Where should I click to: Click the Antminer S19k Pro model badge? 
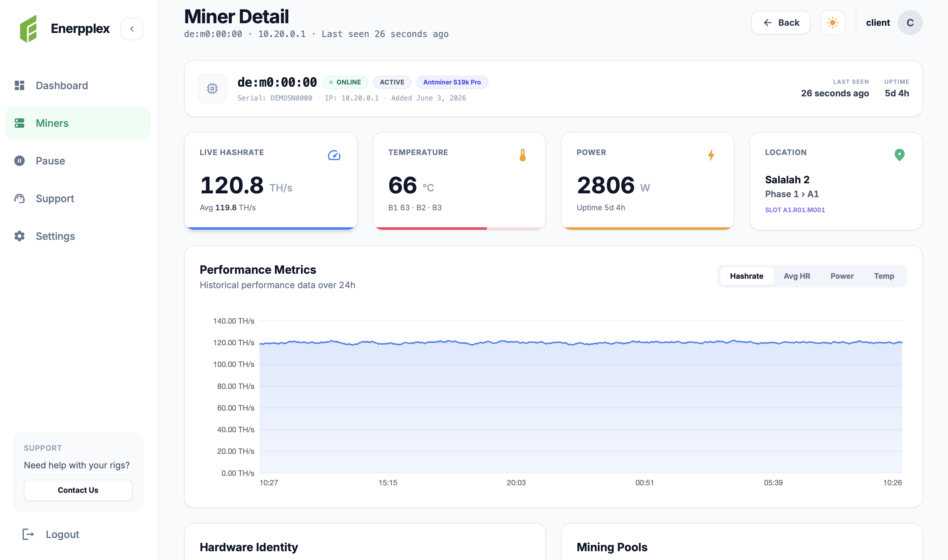coord(452,82)
